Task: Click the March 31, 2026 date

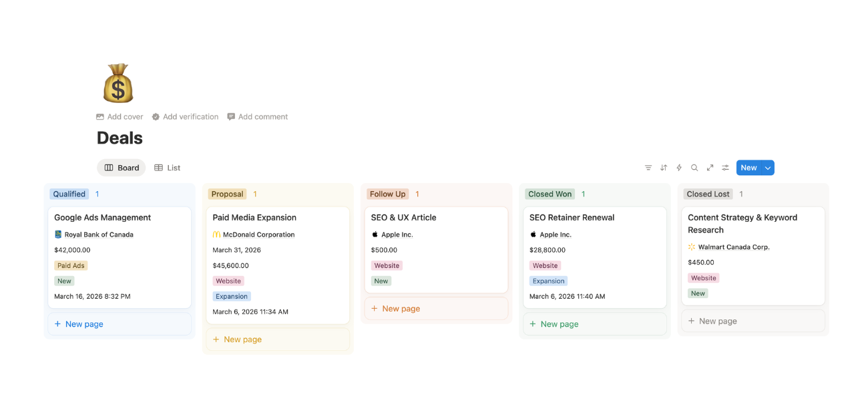Action: [x=236, y=250]
